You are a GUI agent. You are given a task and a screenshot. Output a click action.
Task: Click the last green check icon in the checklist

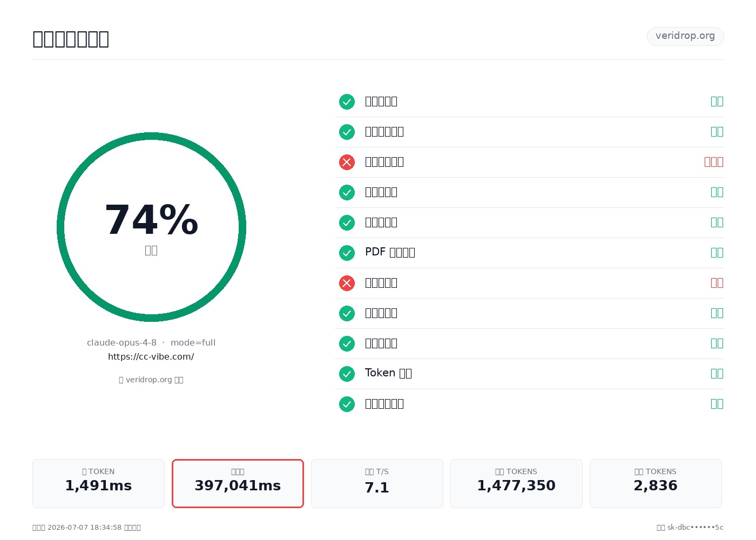point(347,404)
